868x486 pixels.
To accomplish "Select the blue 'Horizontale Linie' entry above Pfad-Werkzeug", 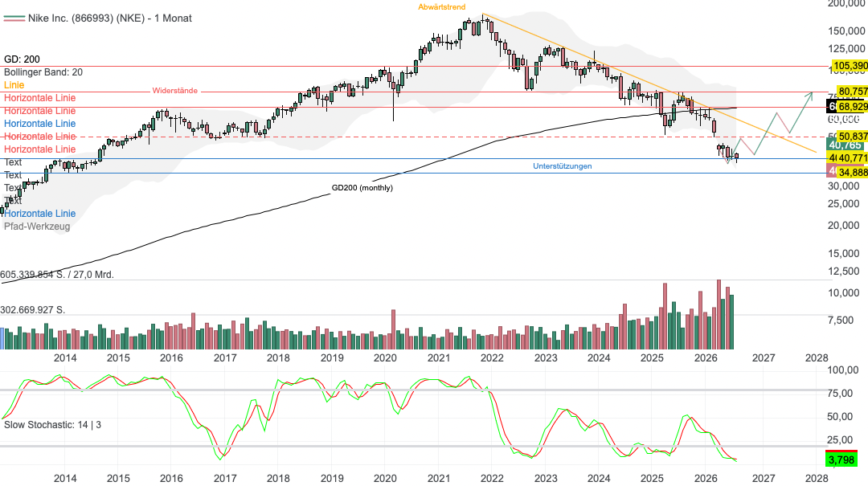I will point(40,214).
